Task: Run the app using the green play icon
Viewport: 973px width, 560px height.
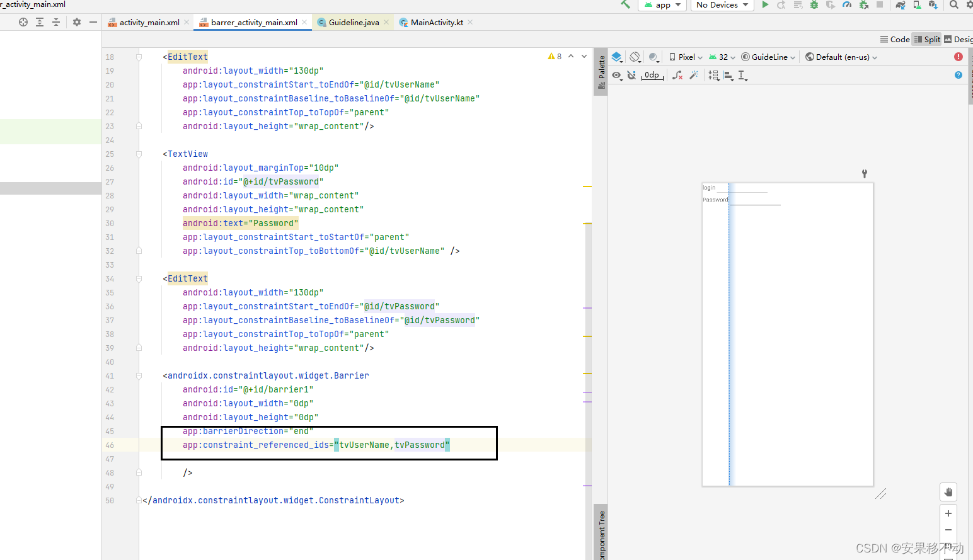Action: pyautogui.click(x=765, y=5)
